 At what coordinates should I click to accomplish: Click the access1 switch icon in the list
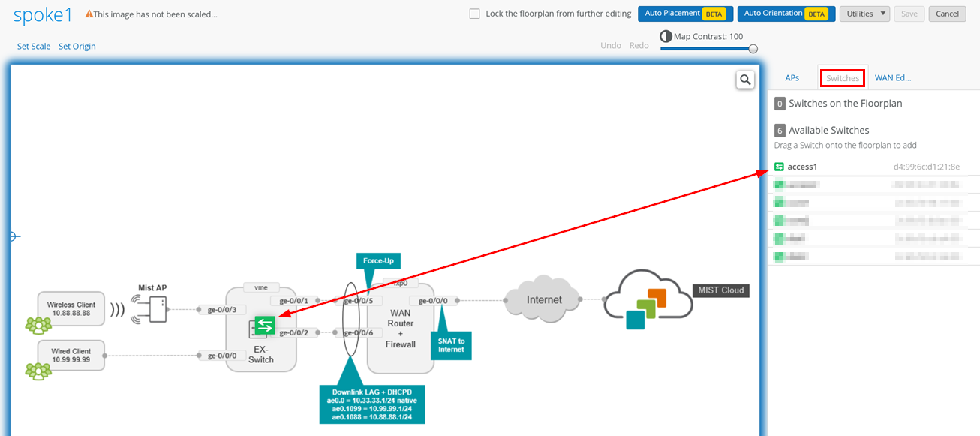coord(779,167)
